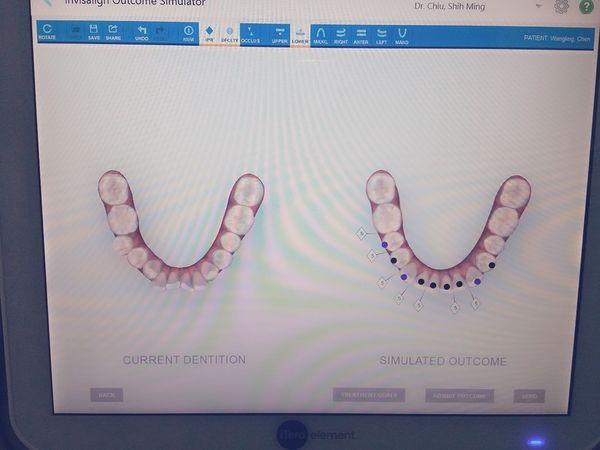Select the Mandibular arch view icon
This screenshot has height=450, width=600.
(x=401, y=35)
